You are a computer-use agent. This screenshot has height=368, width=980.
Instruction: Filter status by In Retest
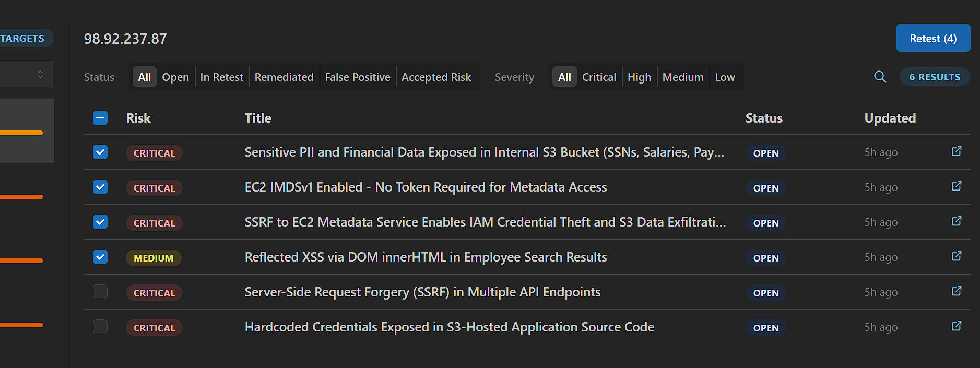coord(221,77)
